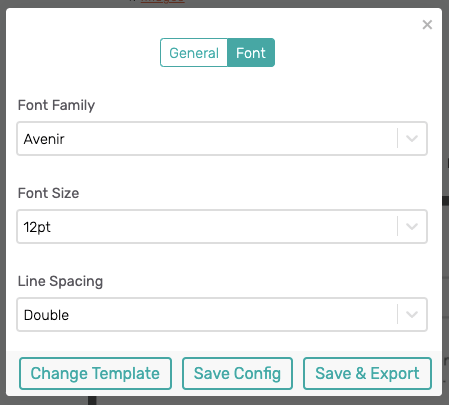Save the current config

click(x=237, y=373)
